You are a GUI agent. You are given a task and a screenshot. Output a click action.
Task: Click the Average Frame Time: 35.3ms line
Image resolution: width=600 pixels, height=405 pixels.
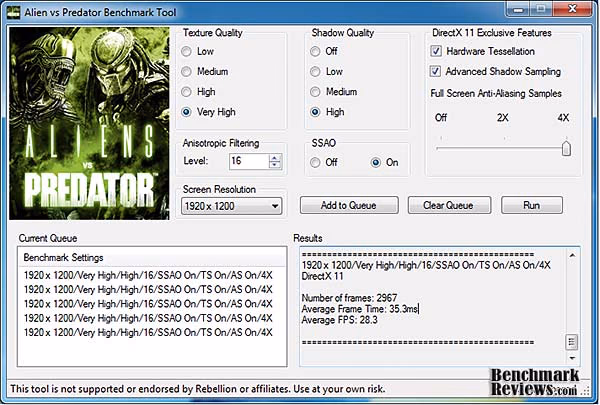(x=360, y=309)
